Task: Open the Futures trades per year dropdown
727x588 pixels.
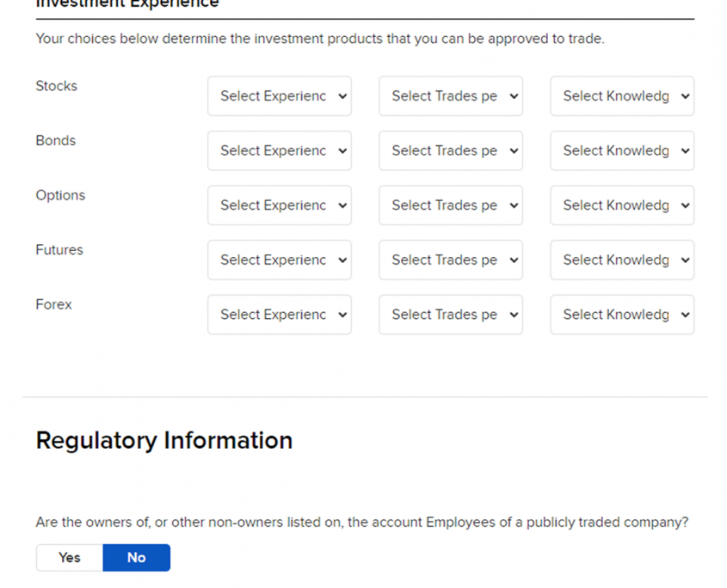Action: [450, 260]
